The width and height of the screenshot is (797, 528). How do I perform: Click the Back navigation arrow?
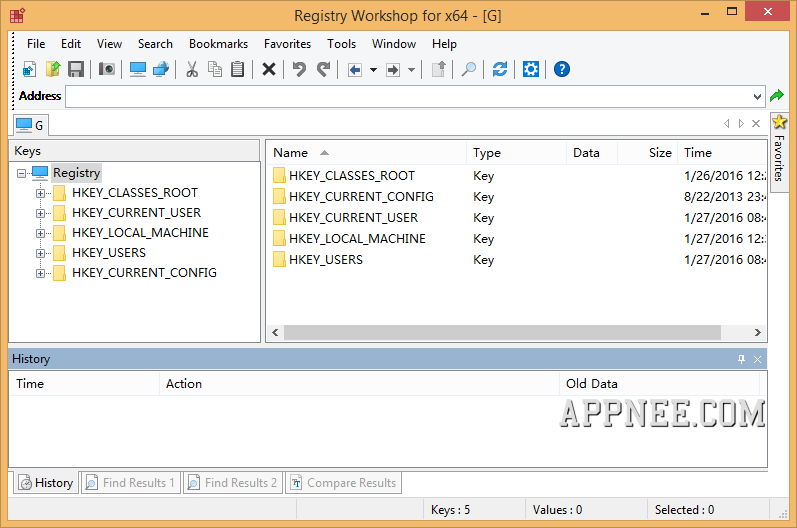355,70
